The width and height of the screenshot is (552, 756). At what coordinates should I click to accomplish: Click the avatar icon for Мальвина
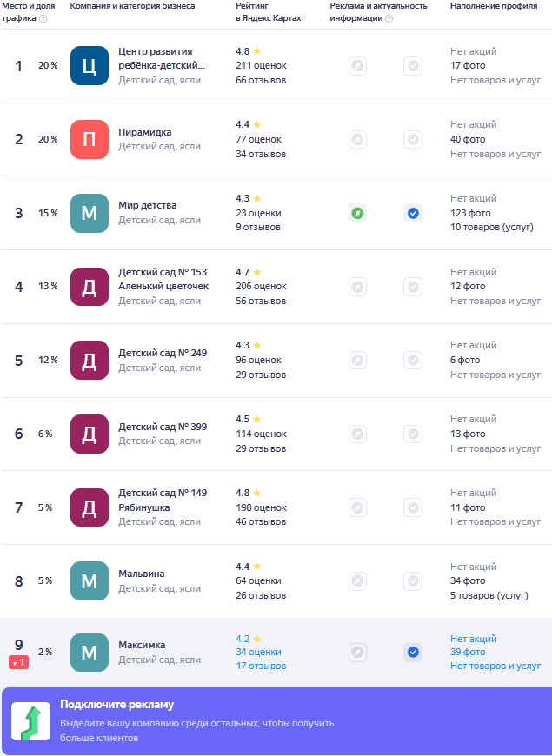89,580
